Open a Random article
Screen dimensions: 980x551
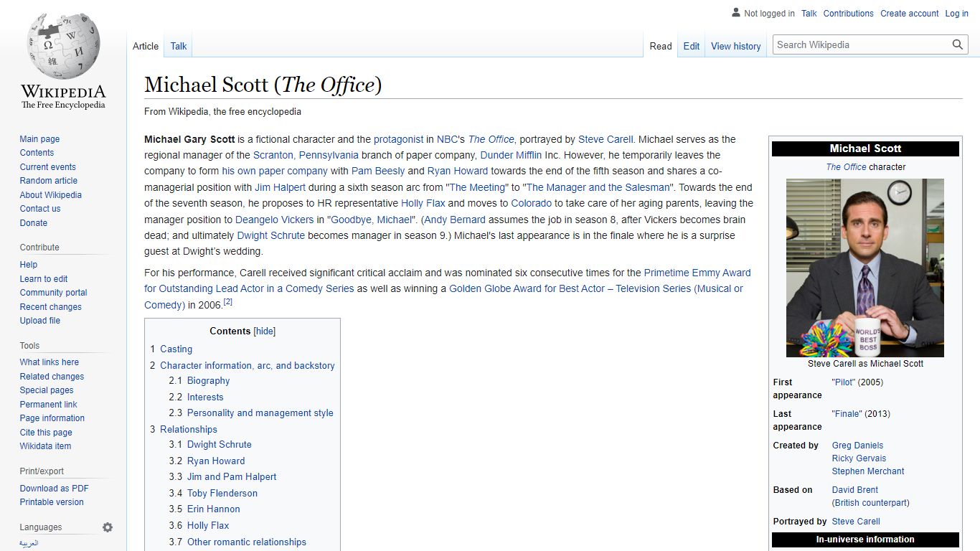click(48, 181)
